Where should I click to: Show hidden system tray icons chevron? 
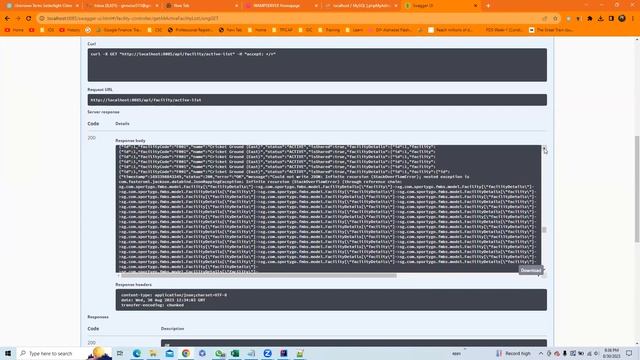coord(541,353)
